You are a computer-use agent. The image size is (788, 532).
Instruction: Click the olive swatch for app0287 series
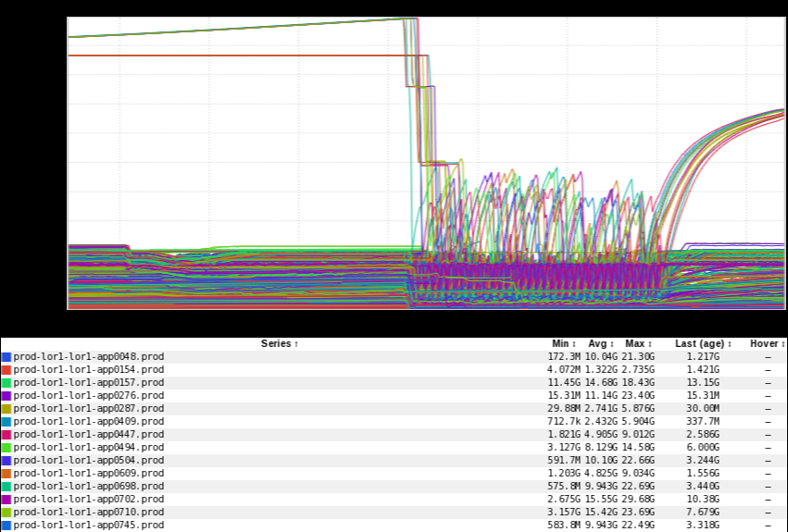click(x=6, y=409)
